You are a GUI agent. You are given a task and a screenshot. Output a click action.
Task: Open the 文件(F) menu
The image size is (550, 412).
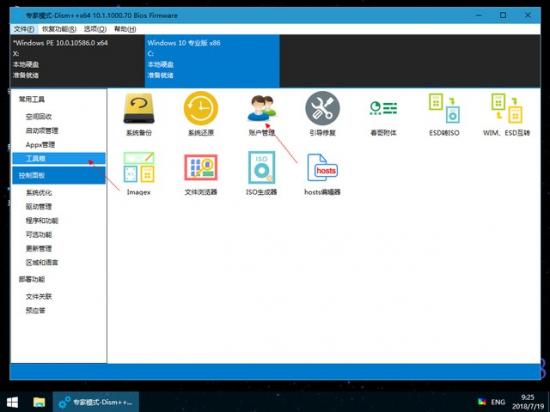click(24, 29)
